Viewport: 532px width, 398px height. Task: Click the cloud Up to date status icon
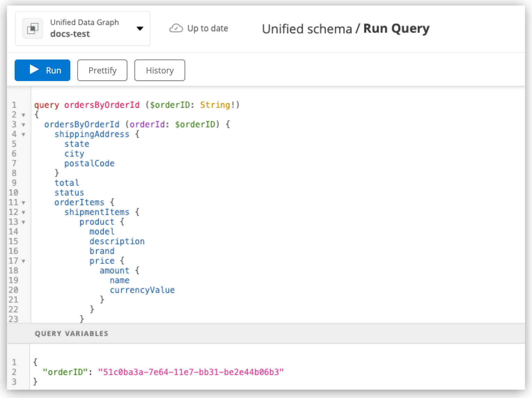(x=177, y=28)
